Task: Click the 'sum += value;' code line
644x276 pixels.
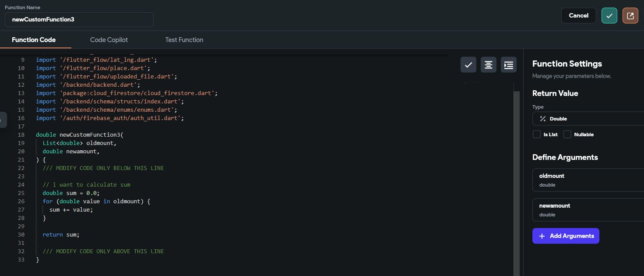Action: tap(71, 209)
